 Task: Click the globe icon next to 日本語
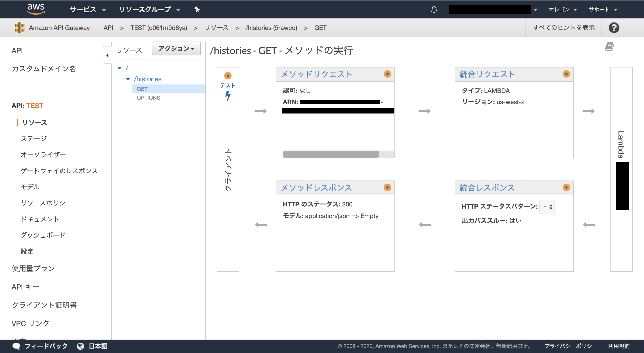pos(80,346)
